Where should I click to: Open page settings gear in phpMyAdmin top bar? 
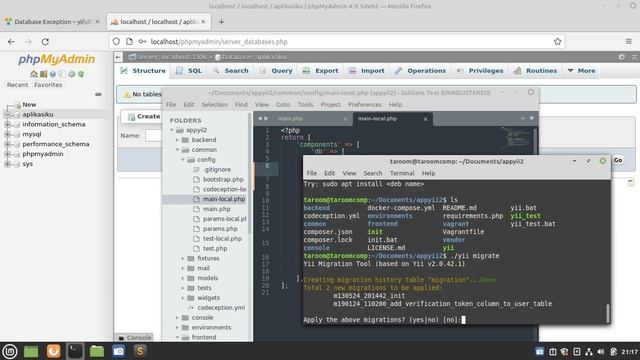coord(621,57)
